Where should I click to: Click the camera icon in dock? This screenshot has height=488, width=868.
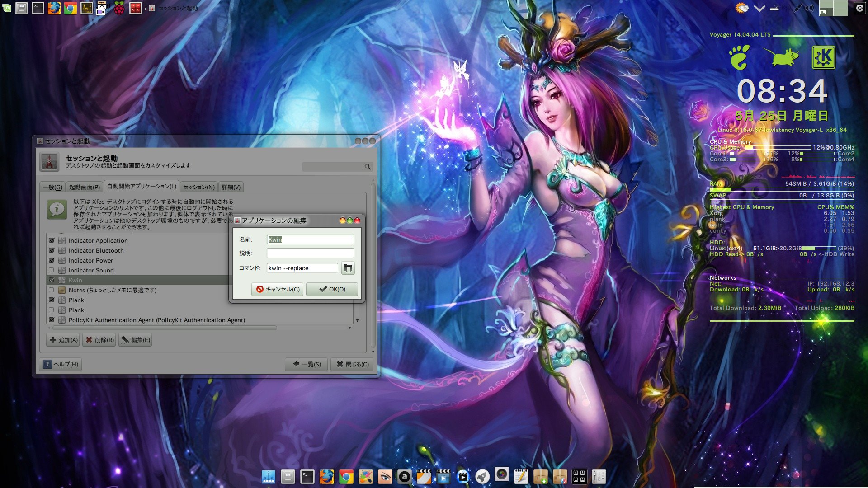point(501,475)
